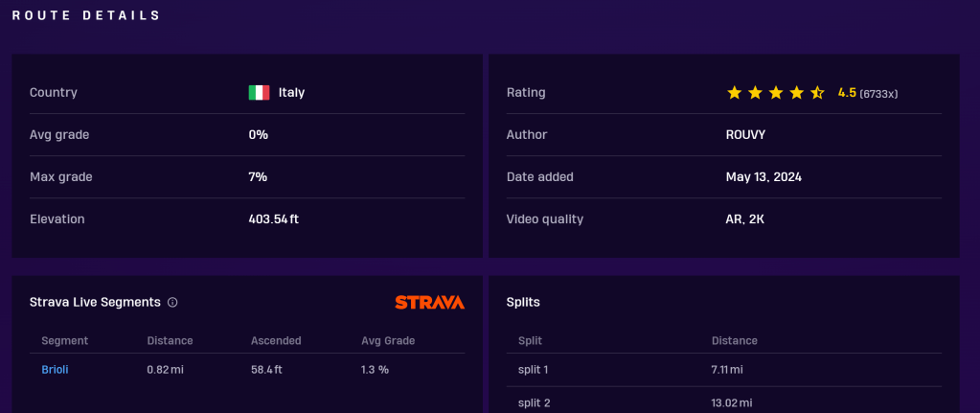The height and width of the screenshot is (413, 980).
Task: Click the half-filled fifth rating star
Action: coord(817,93)
